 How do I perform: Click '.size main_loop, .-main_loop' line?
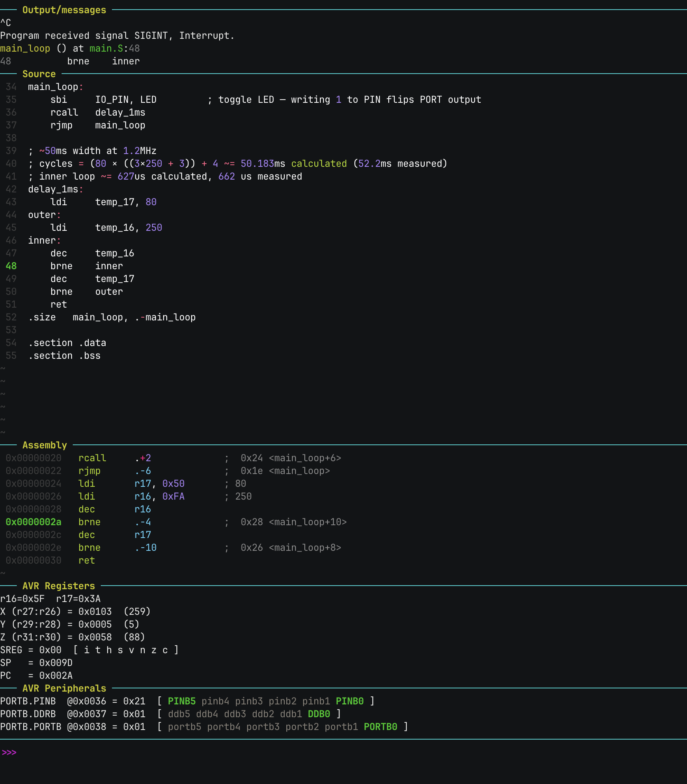point(112,317)
